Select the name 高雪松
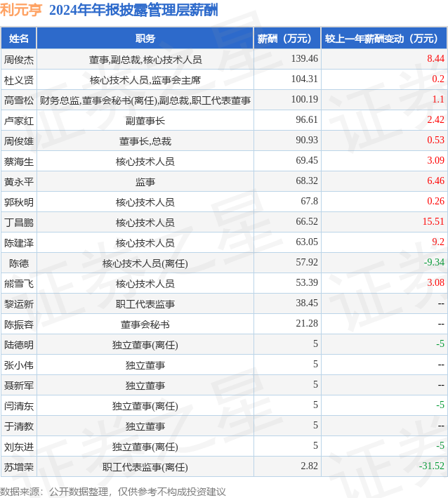The width and height of the screenshot is (448, 498). click(19, 100)
